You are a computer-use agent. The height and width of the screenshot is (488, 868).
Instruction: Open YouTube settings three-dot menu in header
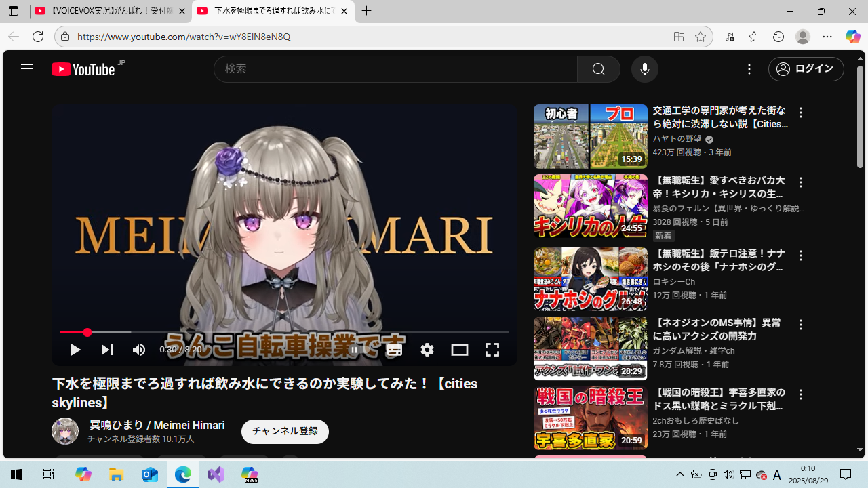[x=749, y=69]
